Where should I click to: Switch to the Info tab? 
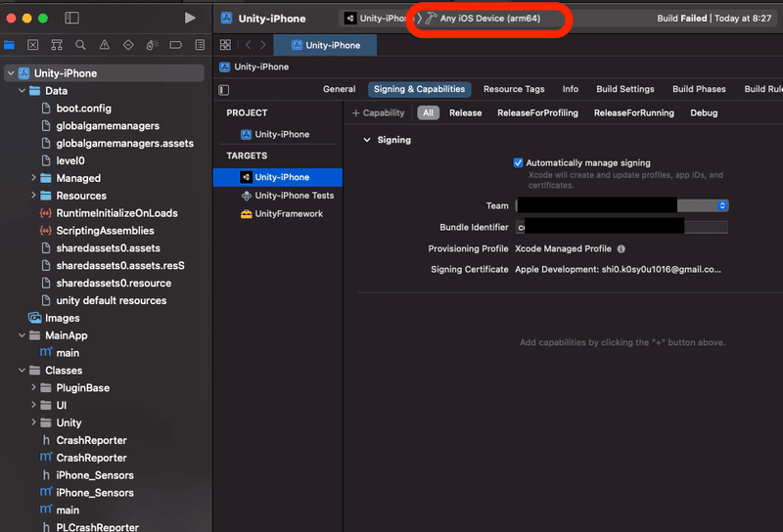[571, 89]
